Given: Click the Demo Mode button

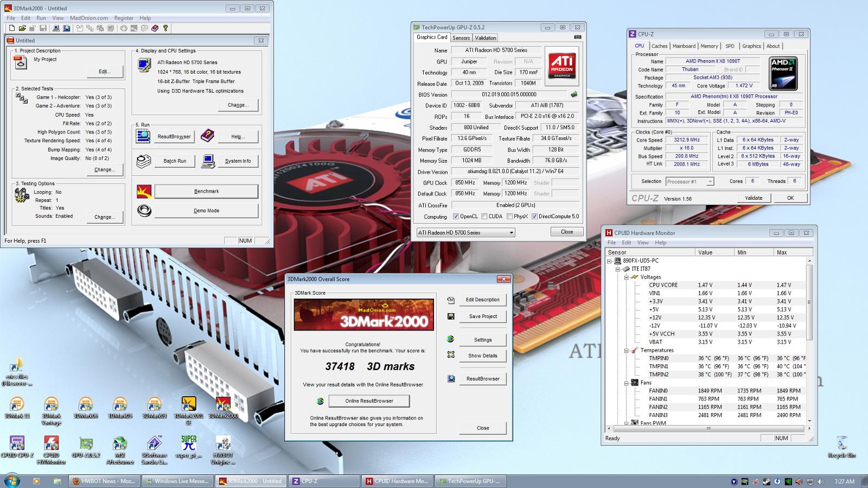Looking at the screenshot, I should (206, 211).
